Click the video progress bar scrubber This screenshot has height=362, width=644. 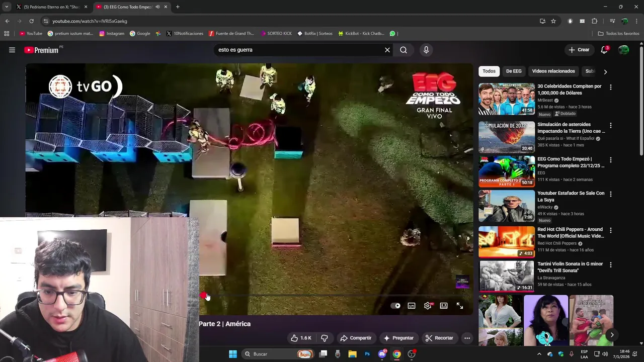coord(203,296)
